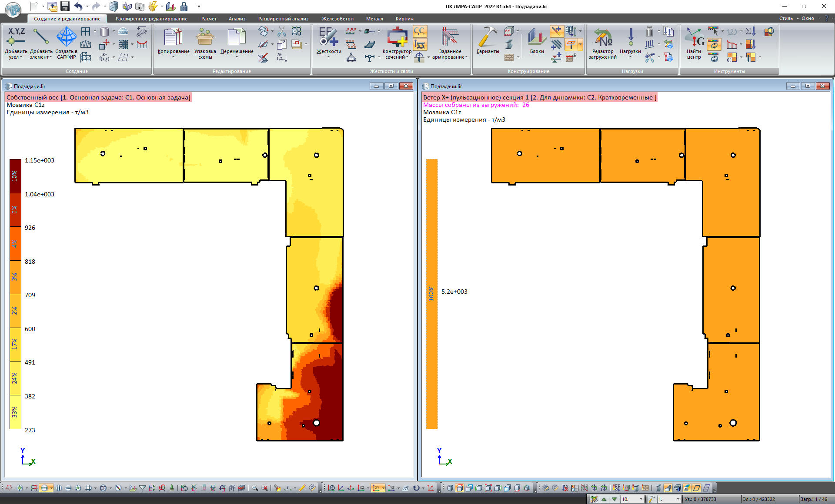Click the save diskette icon

65,6
